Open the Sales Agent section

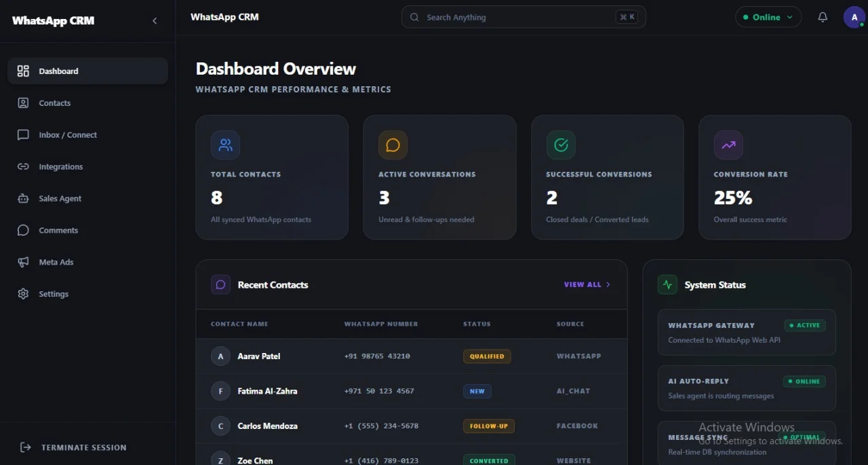tap(87, 198)
